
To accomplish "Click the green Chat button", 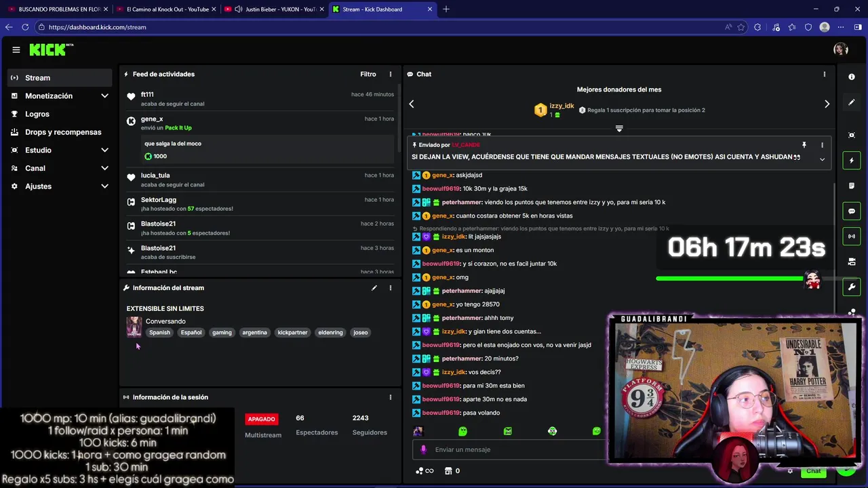I will click(x=814, y=471).
